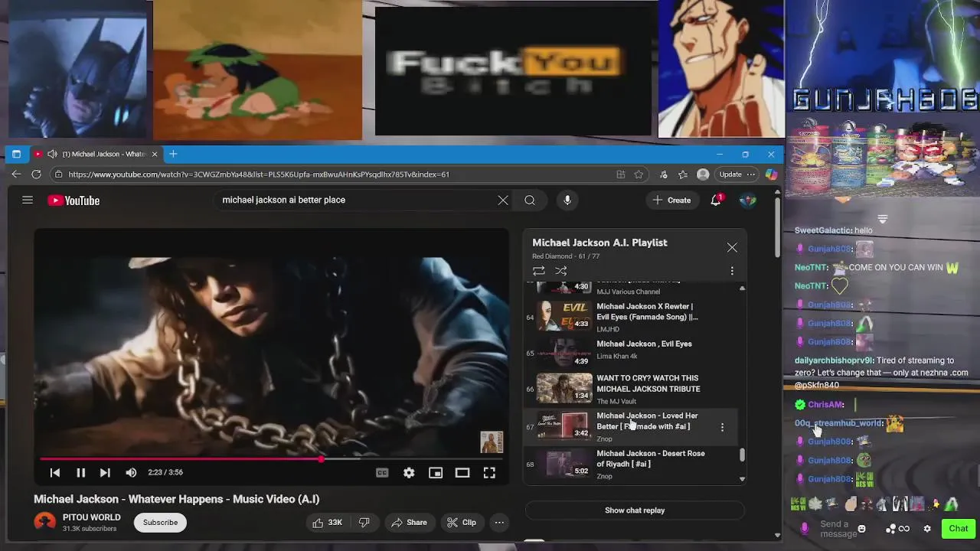Play the Desert Rose of Riyadh video
This screenshot has width=980, height=551.
632,464
